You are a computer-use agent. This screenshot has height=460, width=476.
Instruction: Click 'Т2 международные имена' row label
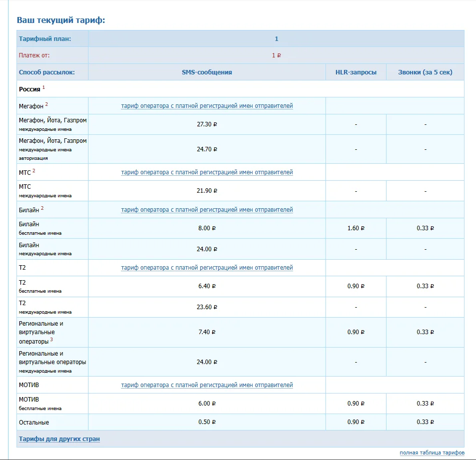click(45, 307)
